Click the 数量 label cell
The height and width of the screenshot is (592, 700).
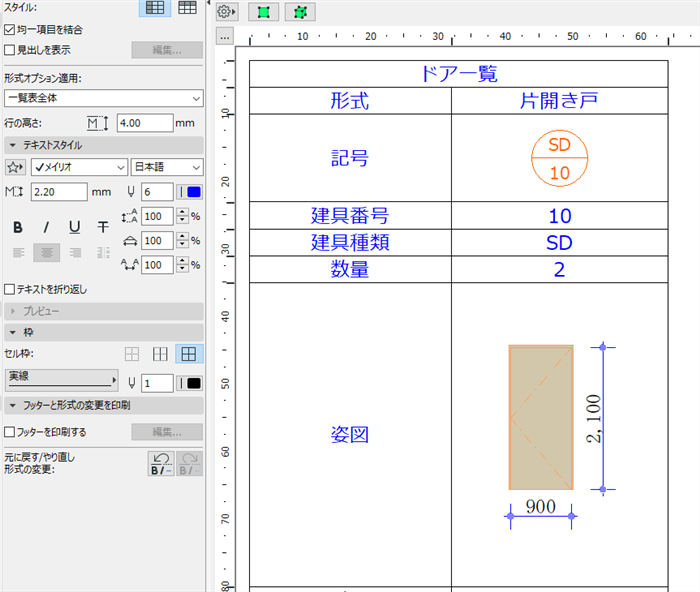pos(350,269)
